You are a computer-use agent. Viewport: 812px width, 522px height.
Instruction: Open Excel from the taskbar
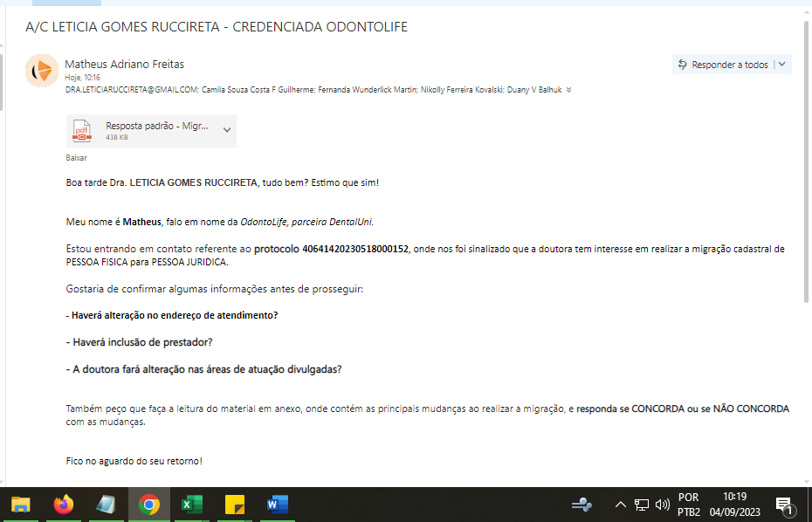coord(192,505)
